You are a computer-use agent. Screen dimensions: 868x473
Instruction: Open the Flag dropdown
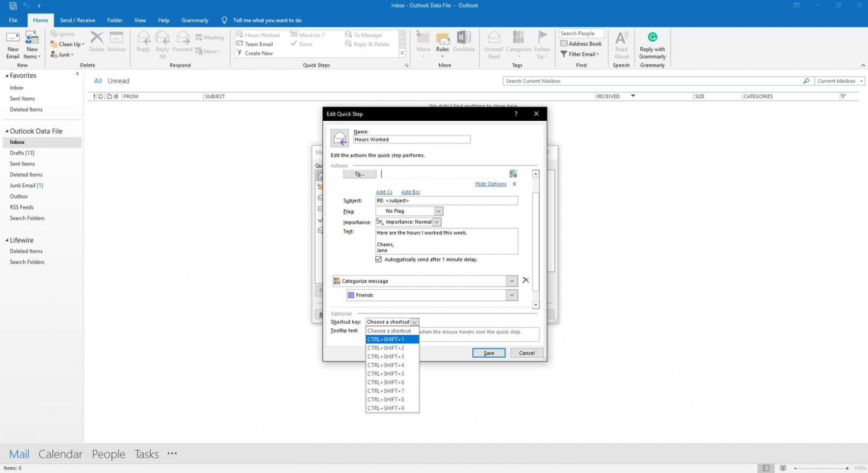(439, 211)
